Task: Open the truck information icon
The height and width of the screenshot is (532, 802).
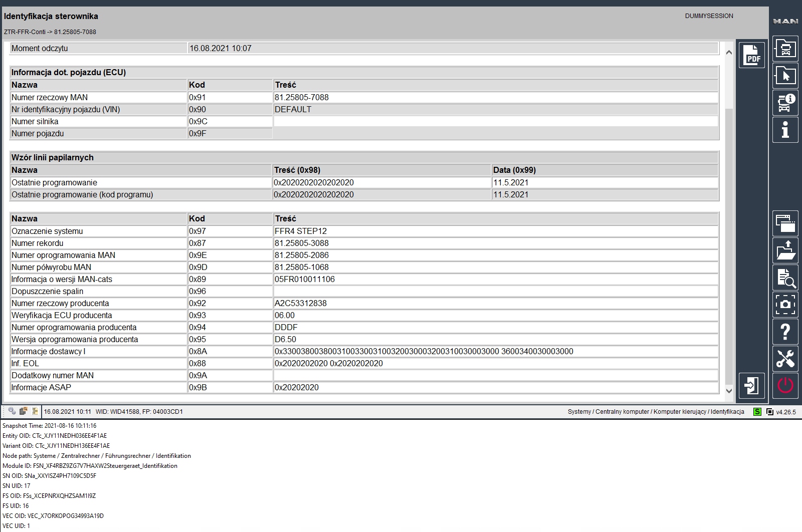Action: [x=785, y=103]
